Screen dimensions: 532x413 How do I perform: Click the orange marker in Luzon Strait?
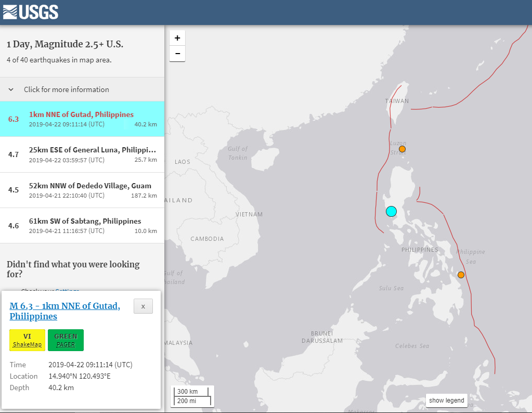[402, 149]
